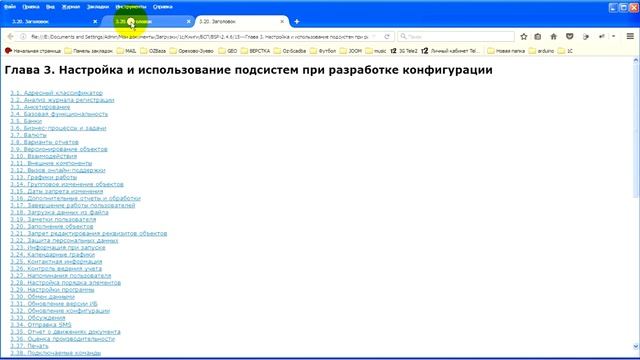Open the Справка menu
This screenshot has width=640, height=360.
click(162, 7)
